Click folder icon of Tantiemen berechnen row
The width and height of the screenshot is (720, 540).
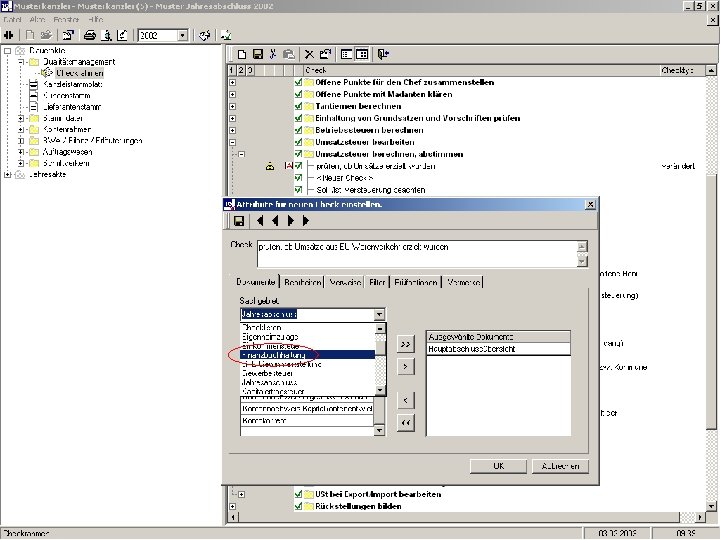(x=309, y=107)
